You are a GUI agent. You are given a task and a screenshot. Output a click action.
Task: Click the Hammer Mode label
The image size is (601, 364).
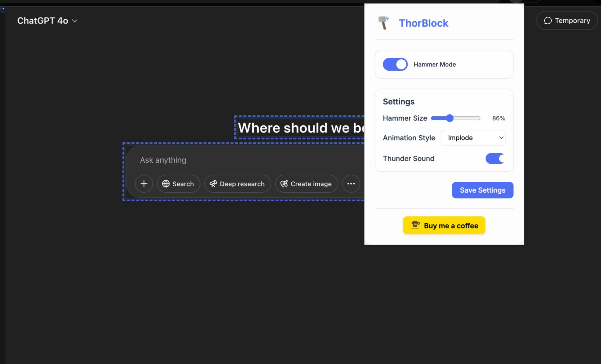(x=435, y=65)
